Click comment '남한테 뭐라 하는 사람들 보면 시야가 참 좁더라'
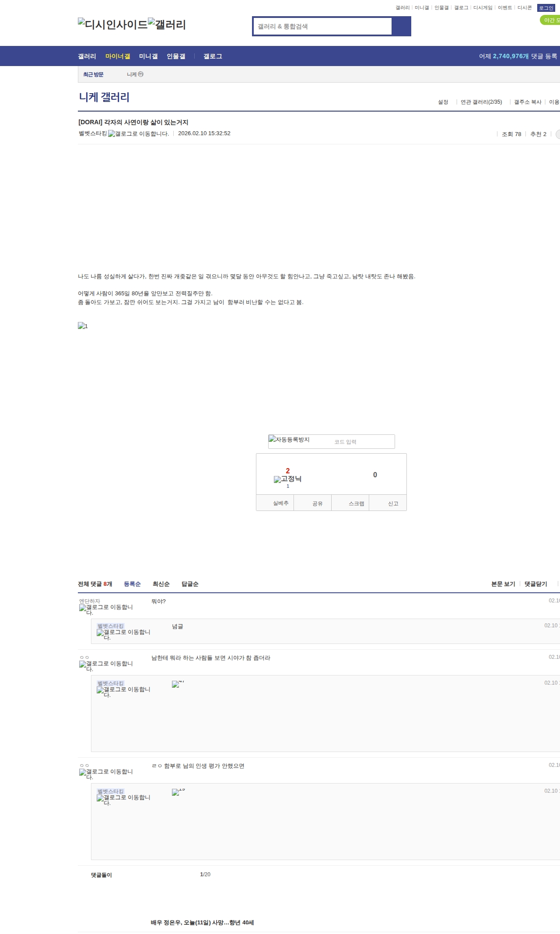560x934 pixels. tap(211, 658)
